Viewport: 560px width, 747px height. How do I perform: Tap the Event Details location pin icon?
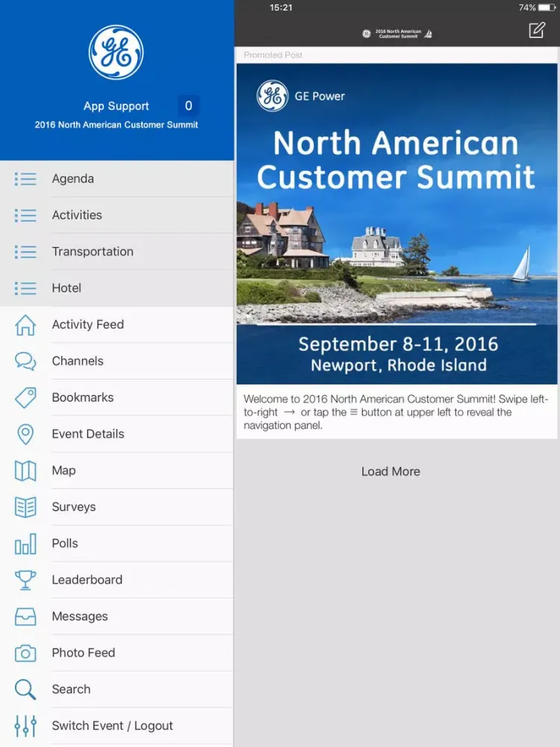[x=25, y=434]
